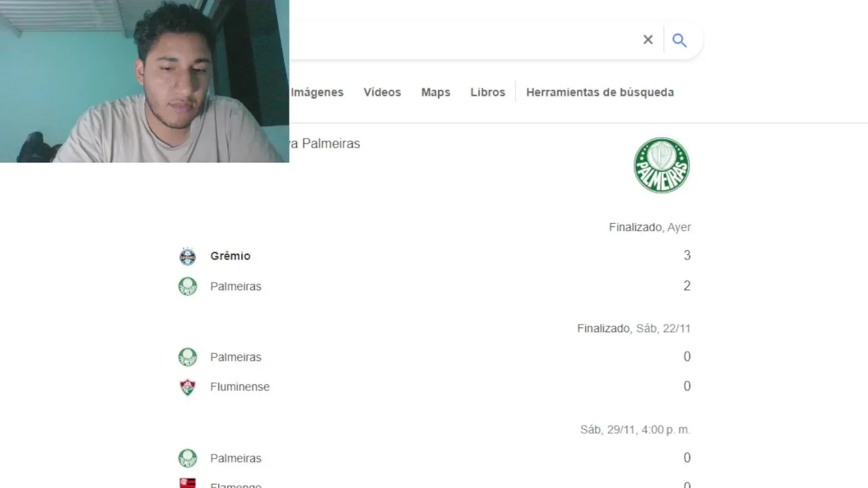Click Palmeiras name above Fluminense
Image resolution: width=868 pixels, height=488 pixels.
[235, 357]
